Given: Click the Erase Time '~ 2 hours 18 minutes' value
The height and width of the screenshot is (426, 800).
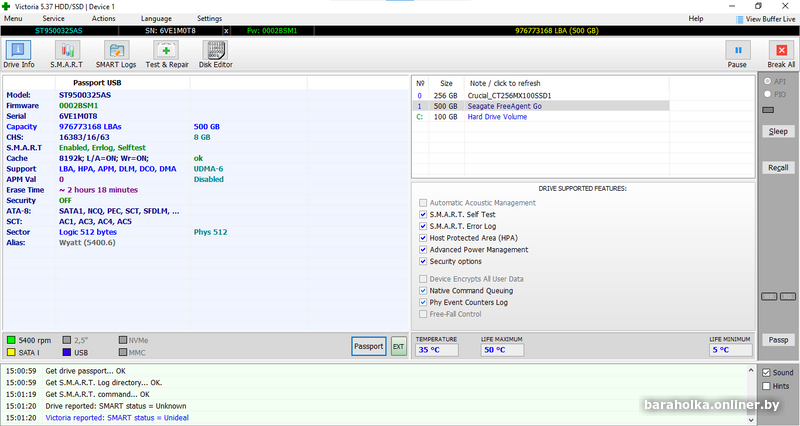Looking at the screenshot, I should [98, 190].
